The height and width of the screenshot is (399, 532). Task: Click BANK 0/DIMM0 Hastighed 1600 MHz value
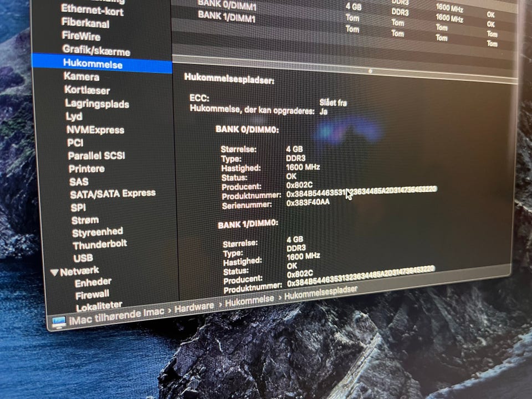pyautogui.click(x=303, y=167)
